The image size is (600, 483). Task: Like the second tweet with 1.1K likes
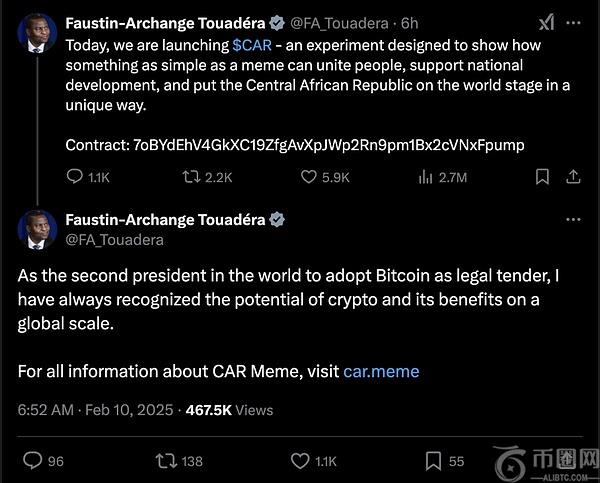300,461
